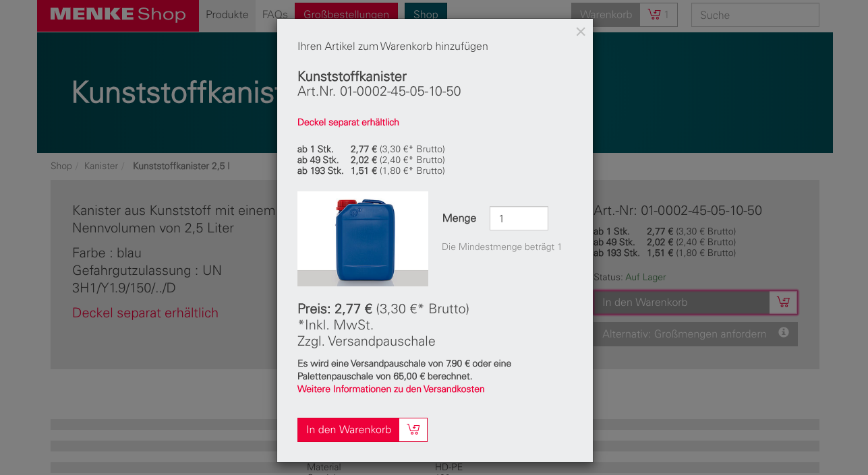The width and height of the screenshot is (868, 475).
Task: Open Weitere Informationen zu den Versandkosten link
Action: click(x=390, y=389)
